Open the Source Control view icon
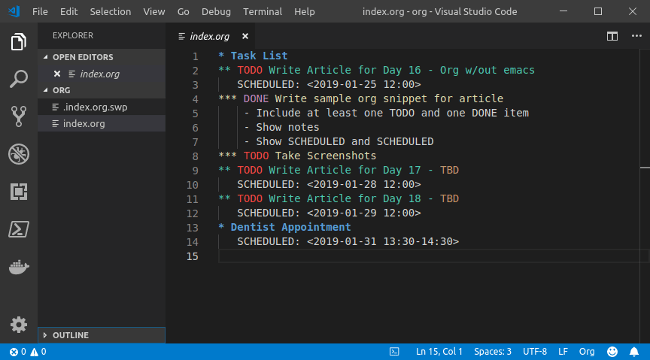 19,116
